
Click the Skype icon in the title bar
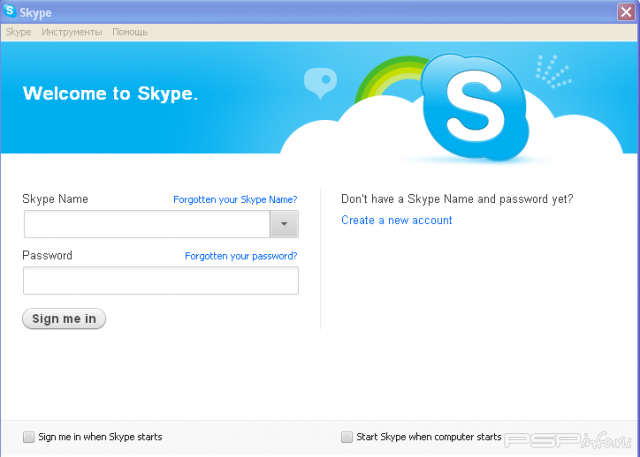point(10,11)
